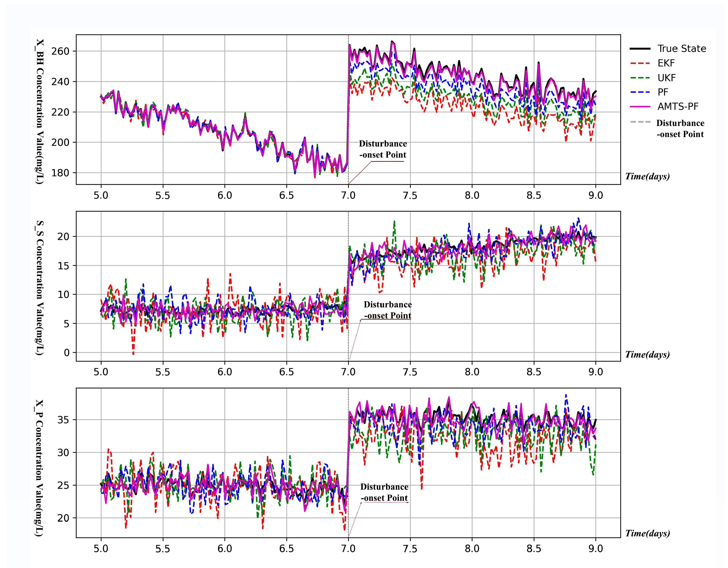728x568 pixels.
Task: Click the '220' y-axis tick label
Action: (60, 112)
